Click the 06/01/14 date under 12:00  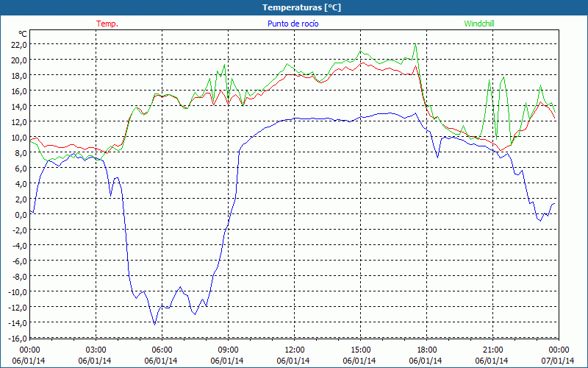tap(293, 361)
